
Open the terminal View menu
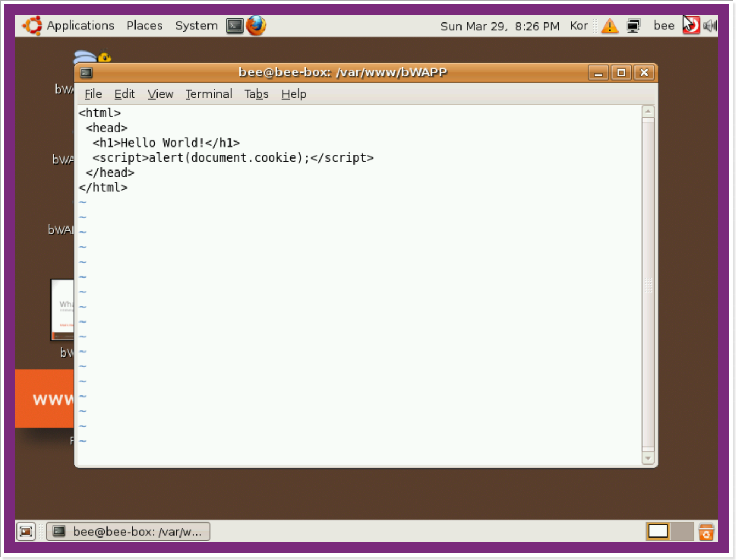(x=160, y=94)
